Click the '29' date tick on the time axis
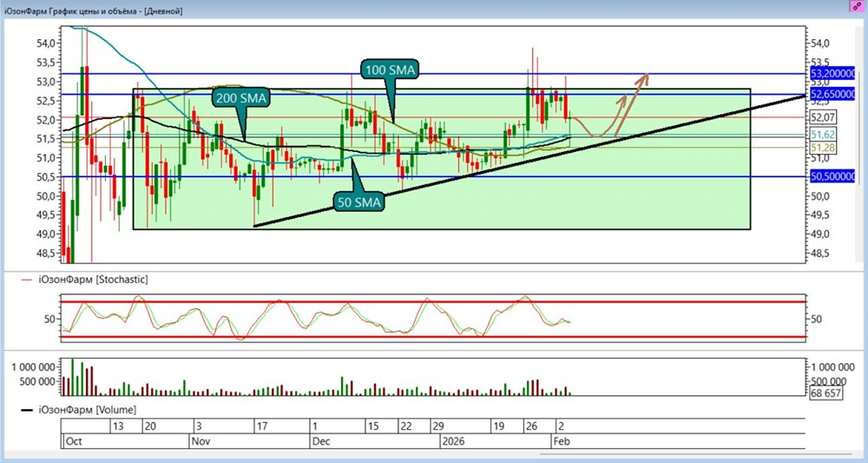 (x=438, y=427)
